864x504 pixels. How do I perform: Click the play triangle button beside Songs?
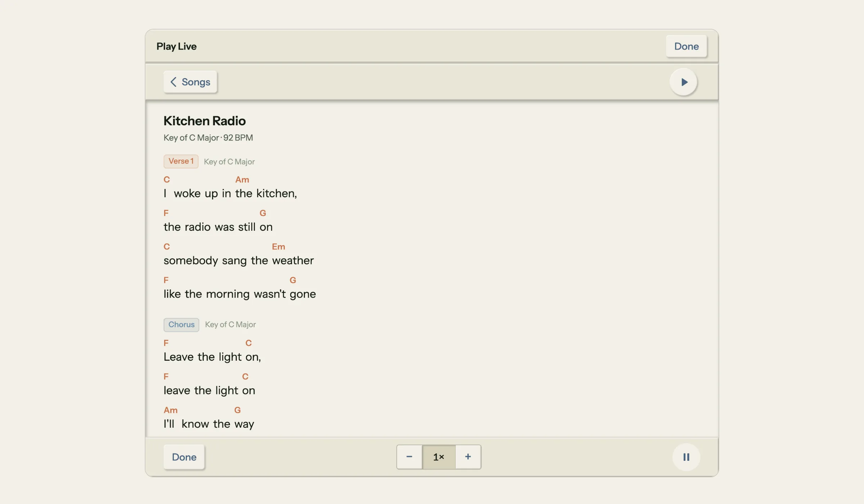coord(683,82)
